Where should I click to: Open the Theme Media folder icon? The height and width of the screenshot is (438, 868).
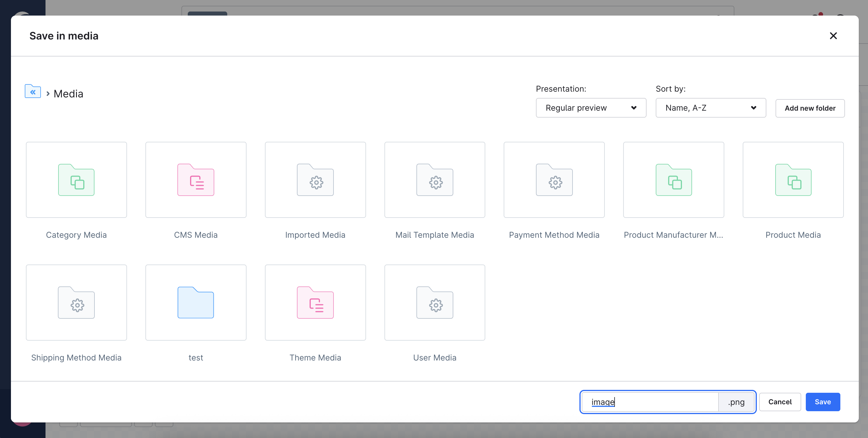[315, 303]
